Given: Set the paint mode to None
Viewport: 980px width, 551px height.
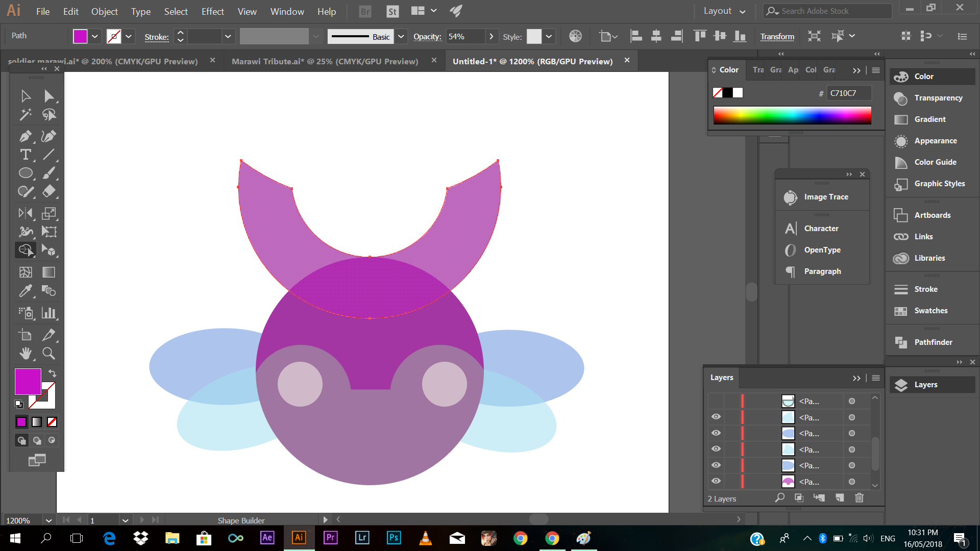Looking at the screenshot, I should pos(52,422).
